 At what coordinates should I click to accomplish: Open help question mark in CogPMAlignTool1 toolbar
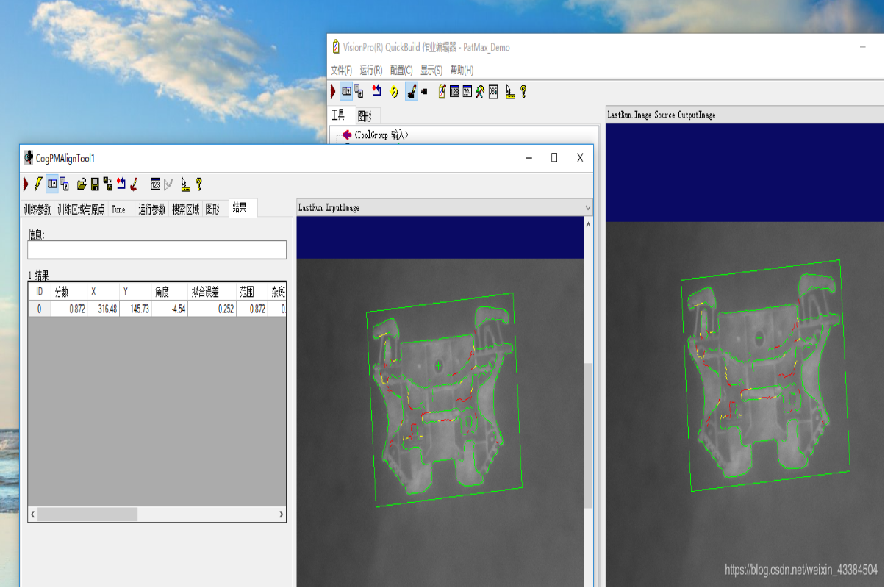pyautogui.click(x=199, y=184)
